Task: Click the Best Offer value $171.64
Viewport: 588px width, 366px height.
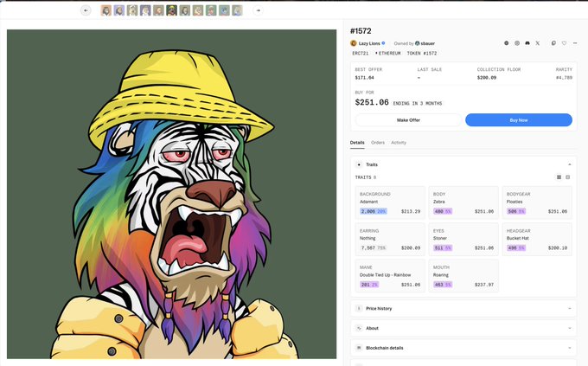Action: click(x=365, y=78)
